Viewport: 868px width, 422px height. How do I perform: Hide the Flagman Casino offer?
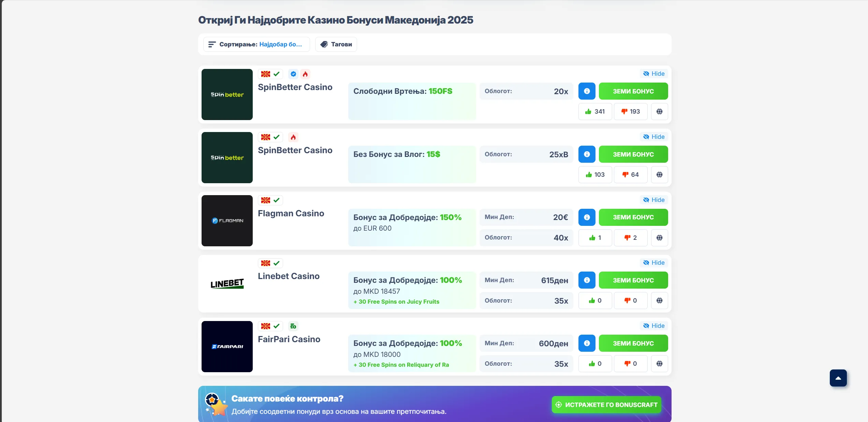654,200
